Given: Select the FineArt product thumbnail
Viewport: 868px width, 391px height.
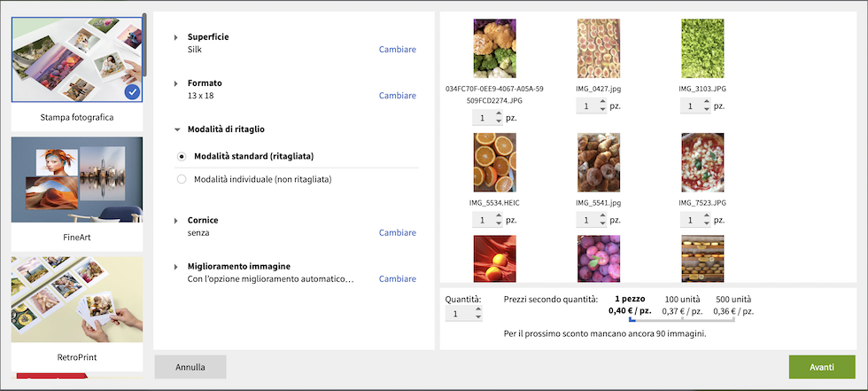Looking at the screenshot, I should (x=77, y=180).
